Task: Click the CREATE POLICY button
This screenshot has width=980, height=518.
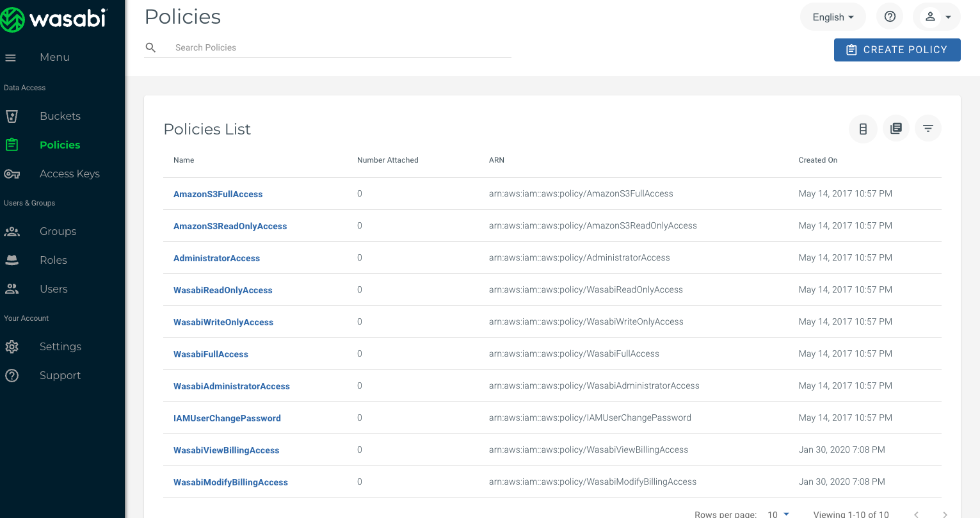Action: pos(897,50)
